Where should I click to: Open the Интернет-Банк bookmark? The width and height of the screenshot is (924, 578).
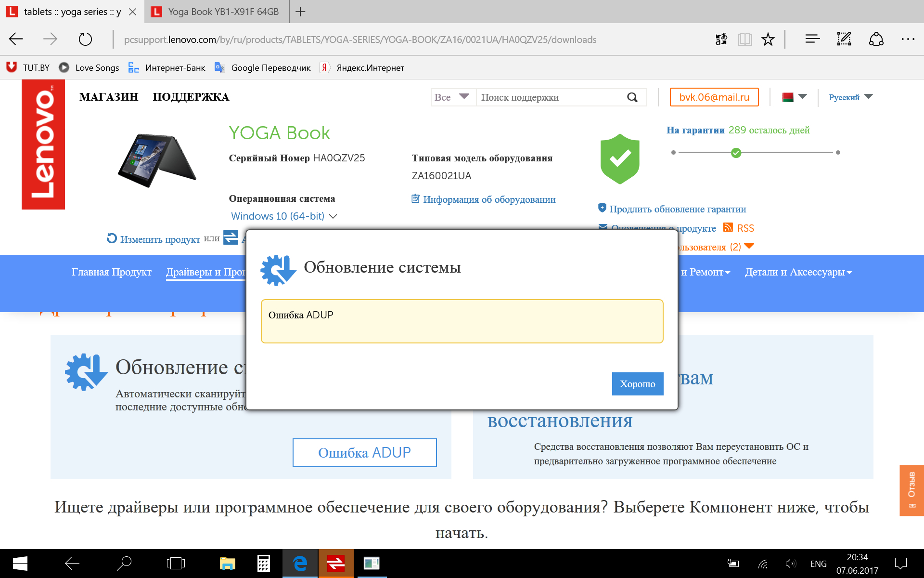167,68
